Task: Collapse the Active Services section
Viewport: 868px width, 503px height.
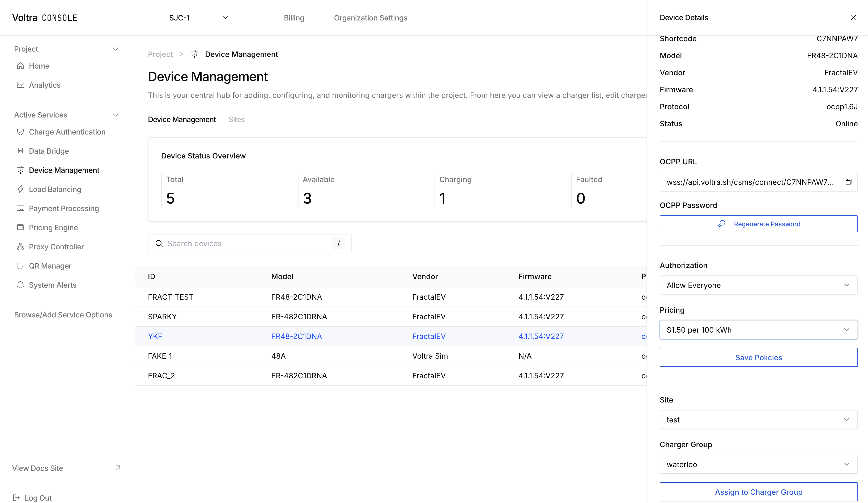Action: pos(116,115)
